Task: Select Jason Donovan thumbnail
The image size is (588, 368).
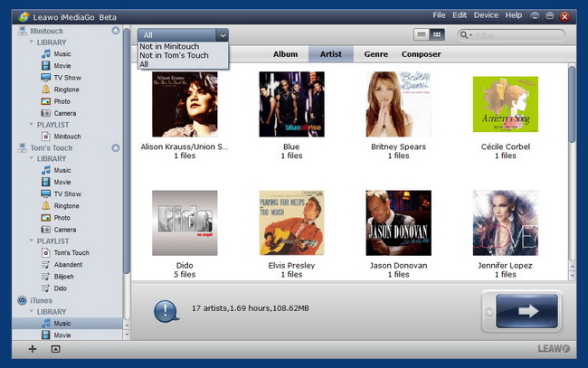Action: tap(398, 223)
